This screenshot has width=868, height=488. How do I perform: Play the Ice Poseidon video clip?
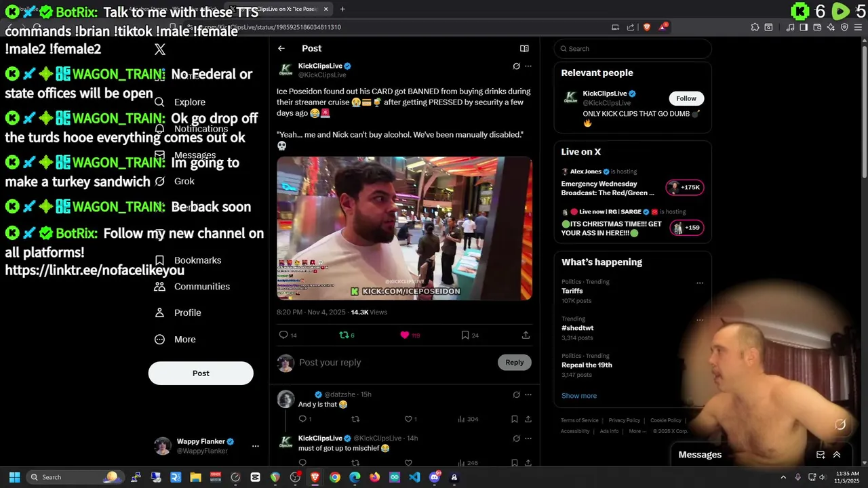[404, 228]
